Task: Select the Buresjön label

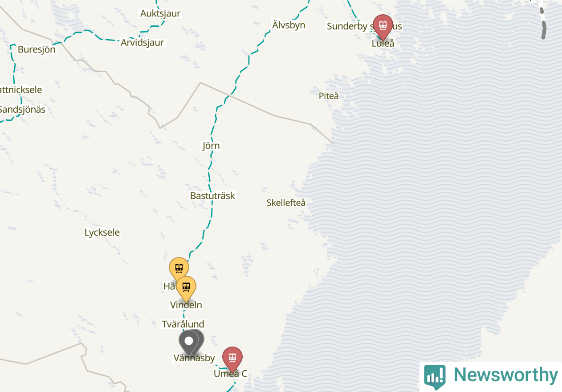Action: [x=37, y=49]
